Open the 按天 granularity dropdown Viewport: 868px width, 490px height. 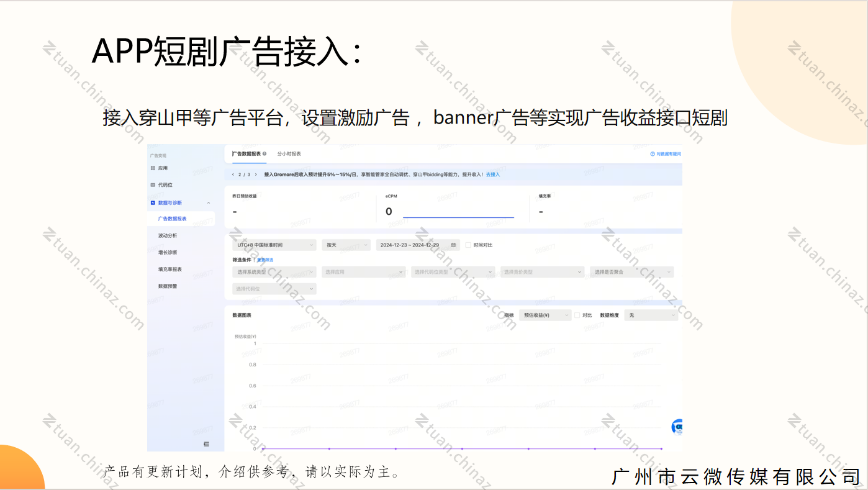pos(346,245)
